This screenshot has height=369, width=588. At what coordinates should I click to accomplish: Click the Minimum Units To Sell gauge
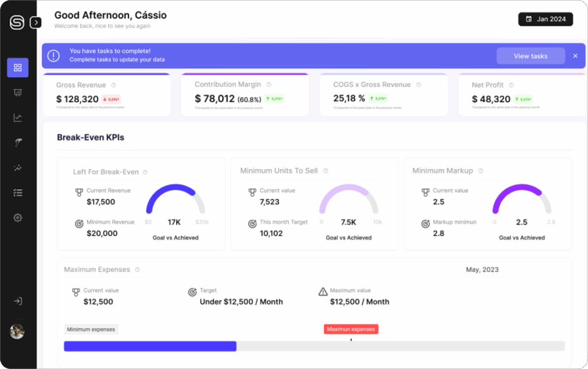349,199
